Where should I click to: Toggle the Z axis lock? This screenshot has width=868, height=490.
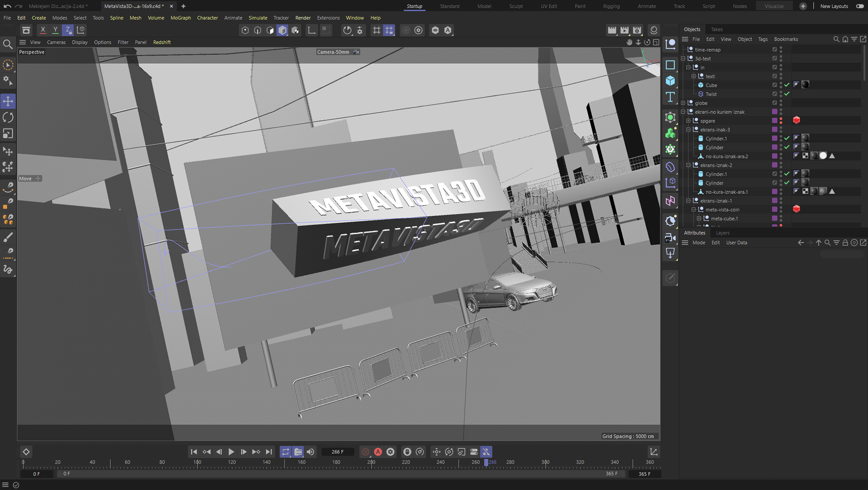68,30
